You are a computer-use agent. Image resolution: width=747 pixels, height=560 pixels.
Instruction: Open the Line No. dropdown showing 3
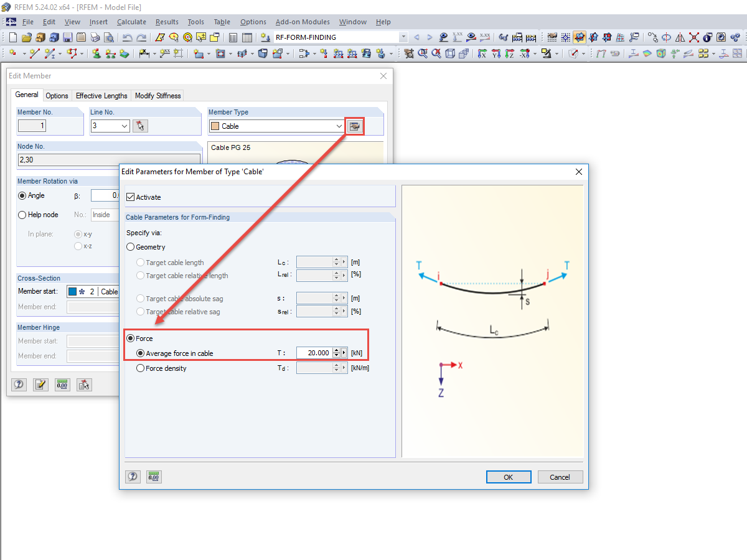[122, 126]
